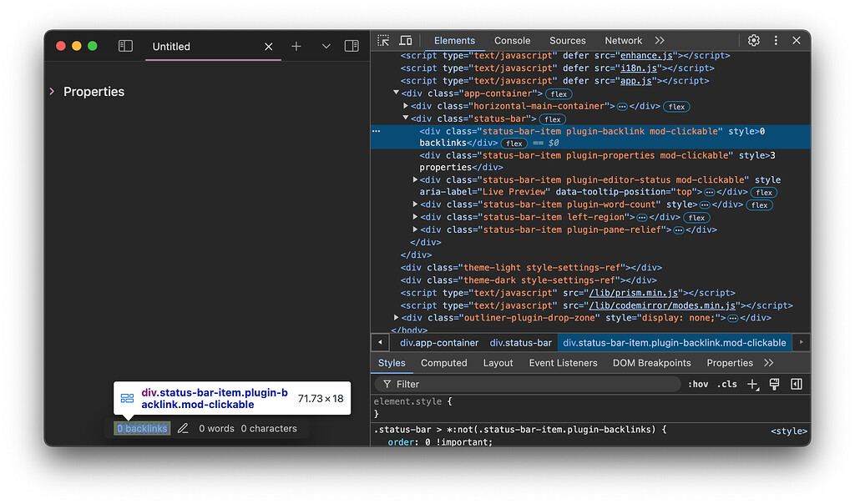
Task: Open DevTools settings gear
Action: 754,40
